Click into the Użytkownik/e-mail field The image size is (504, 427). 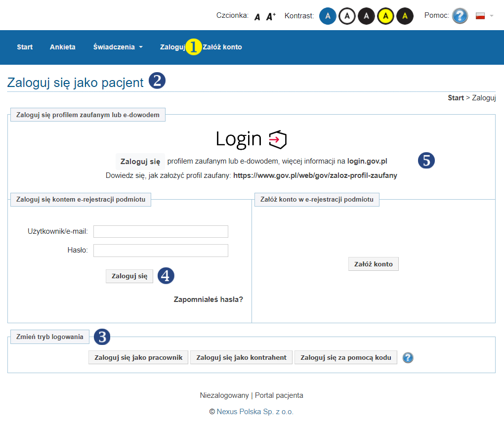161,232
